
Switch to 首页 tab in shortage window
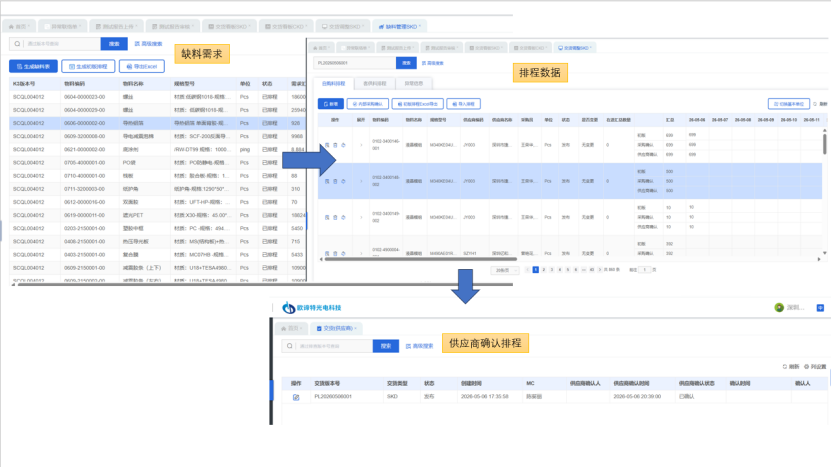[19, 27]
